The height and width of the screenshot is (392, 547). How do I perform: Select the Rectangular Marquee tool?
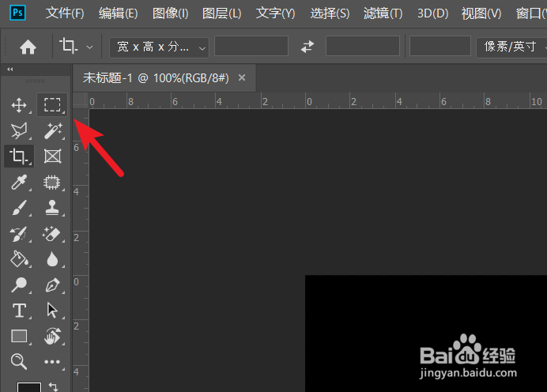[x=52, y=104]
